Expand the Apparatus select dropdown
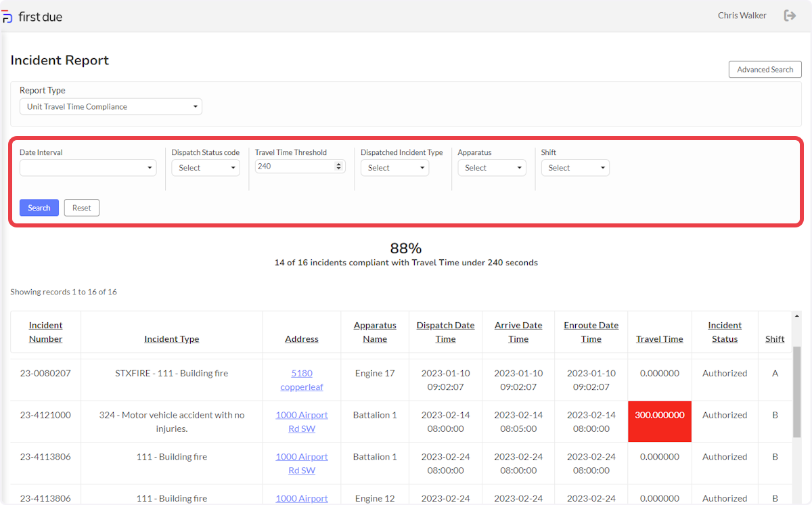This screenshot has height=505, width=812. [492, 168]
